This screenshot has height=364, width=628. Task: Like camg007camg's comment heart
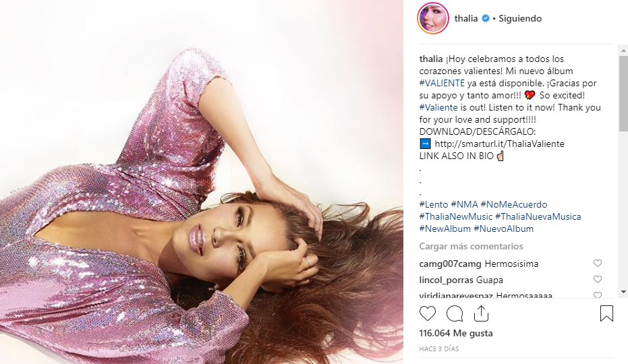click(x=598, y=263)
